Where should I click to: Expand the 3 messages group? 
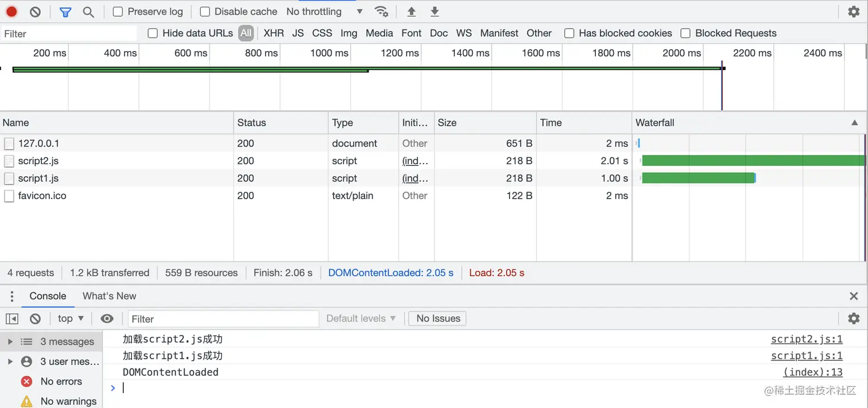click(x=10, y=341)
